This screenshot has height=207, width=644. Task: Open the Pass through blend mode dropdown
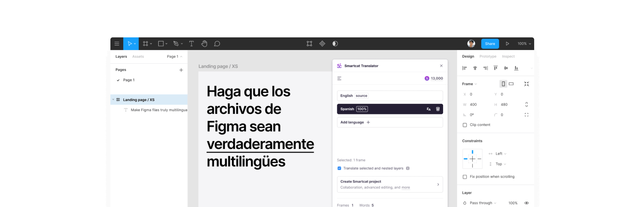[483, 203]
